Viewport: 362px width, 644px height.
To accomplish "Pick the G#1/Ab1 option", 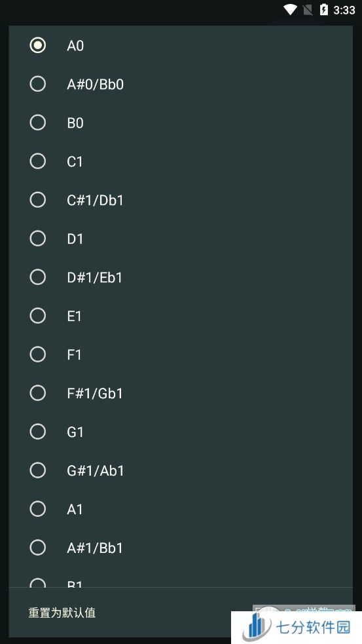I will (x=181, y=470).
